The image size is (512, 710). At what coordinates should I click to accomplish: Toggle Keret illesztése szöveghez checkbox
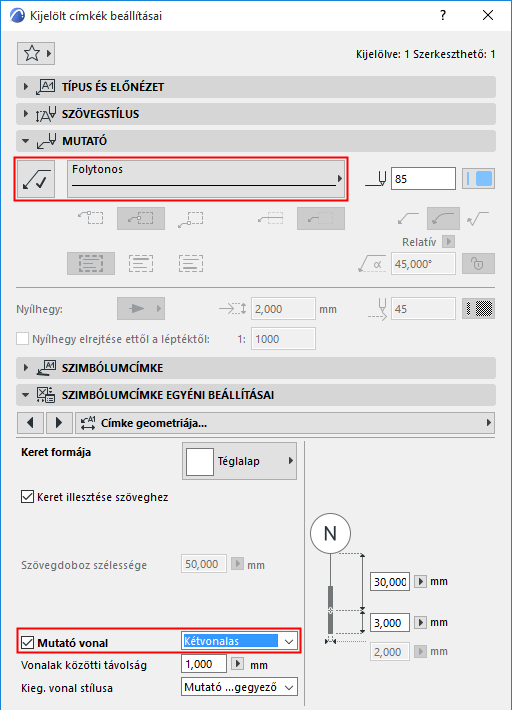(x=28, y=497)
